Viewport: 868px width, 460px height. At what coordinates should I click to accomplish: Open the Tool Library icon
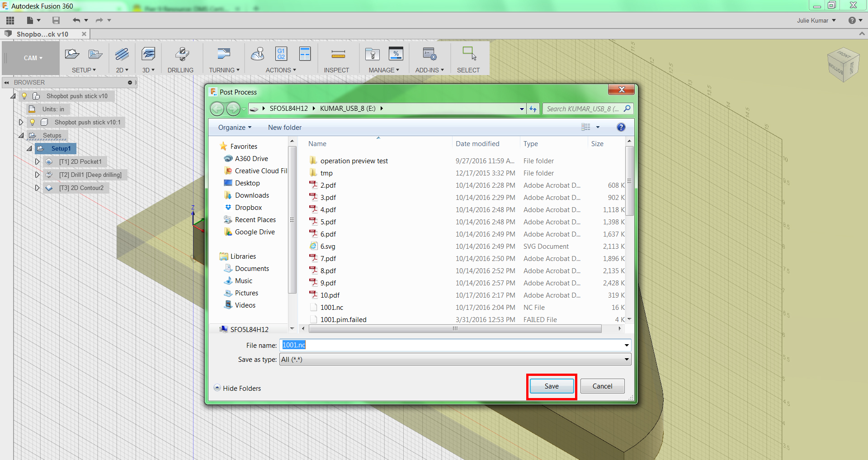click(373, 54)
